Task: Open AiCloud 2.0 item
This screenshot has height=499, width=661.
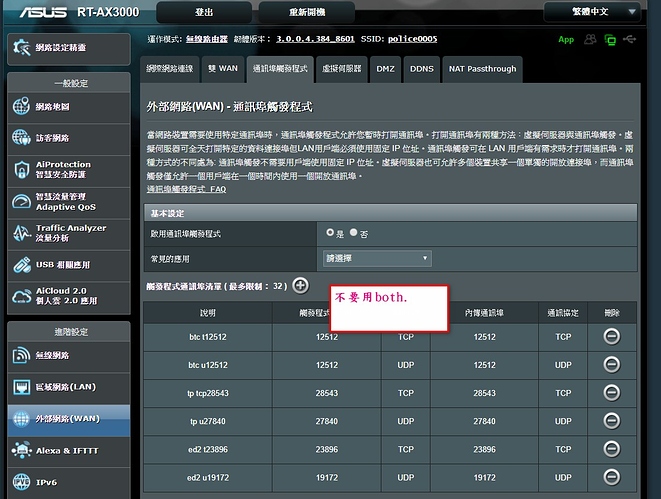Action: coord(69,296)
